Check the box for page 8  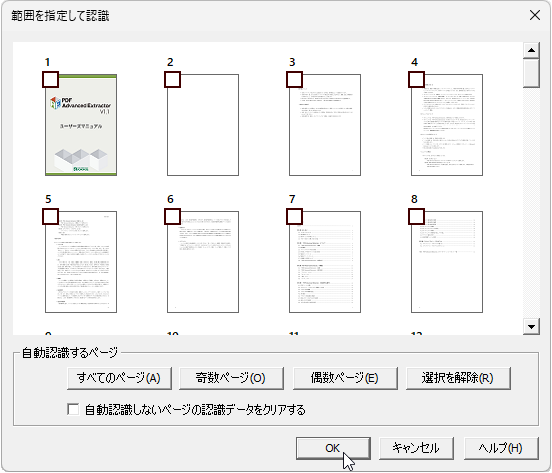416,216
